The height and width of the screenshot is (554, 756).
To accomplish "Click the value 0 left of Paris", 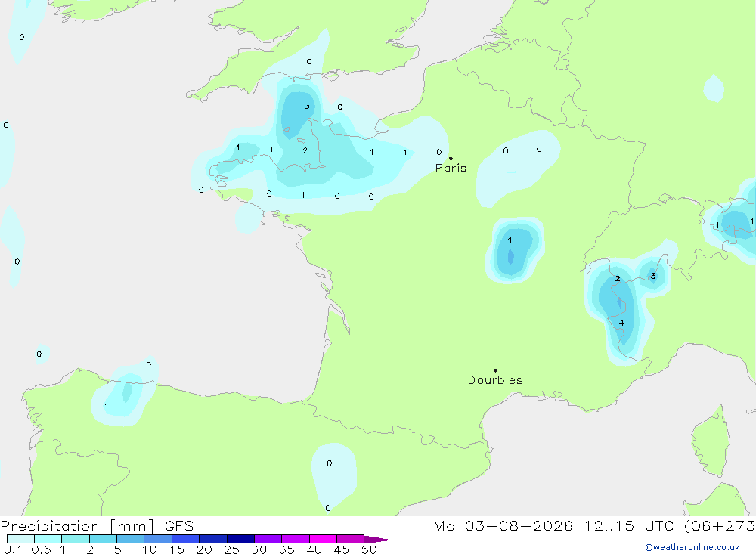I will pyautogui.click(x=438, y=152).
